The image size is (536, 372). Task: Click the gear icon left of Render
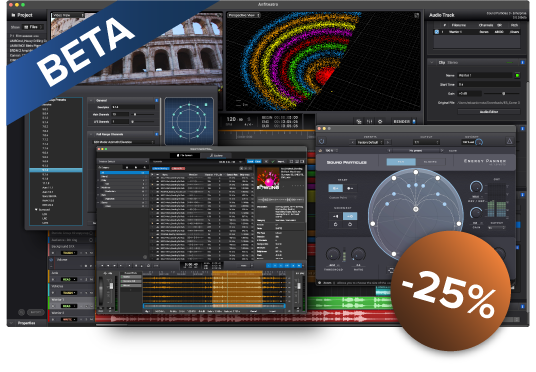coord(380,121)
